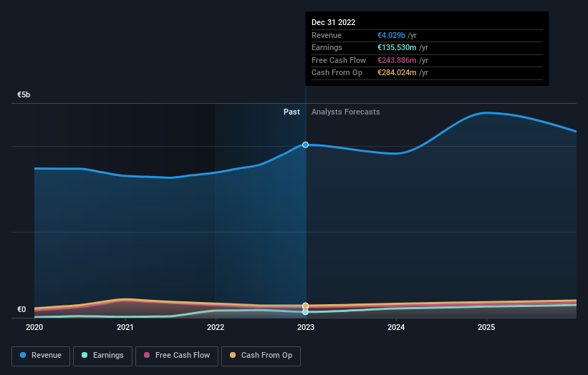Click the Revenue row label in tooltip
The width and height of the screenshot is (588, 375).
coord(327,35)
